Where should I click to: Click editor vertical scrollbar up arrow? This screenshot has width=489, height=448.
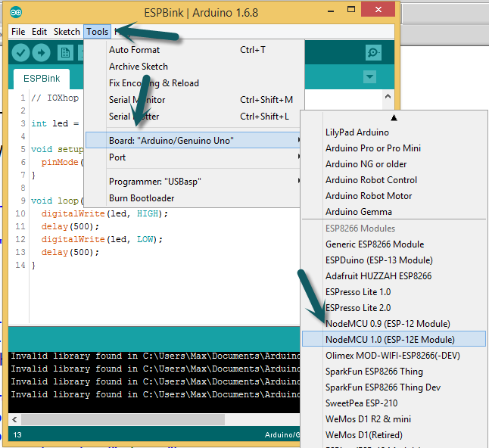point(388,96)
